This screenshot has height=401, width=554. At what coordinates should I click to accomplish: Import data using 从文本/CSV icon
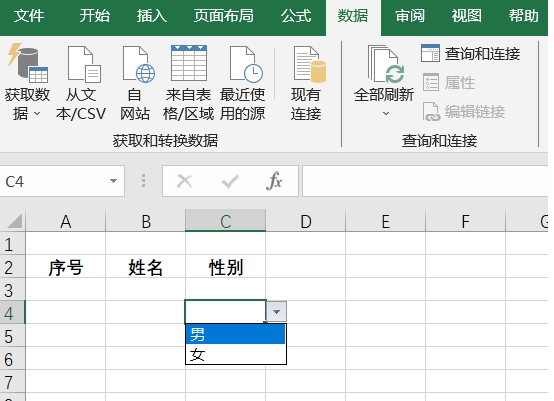(x=81, y=82)
